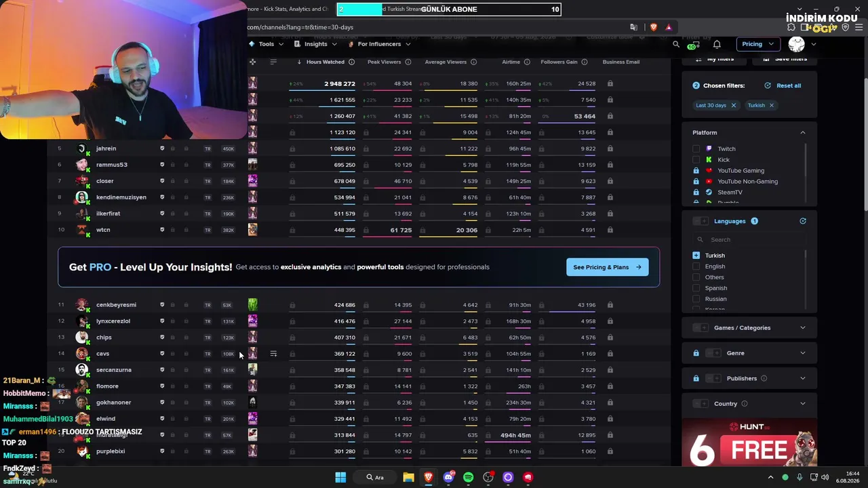Click the info icon next to Peak Viewers

[408, 62]
